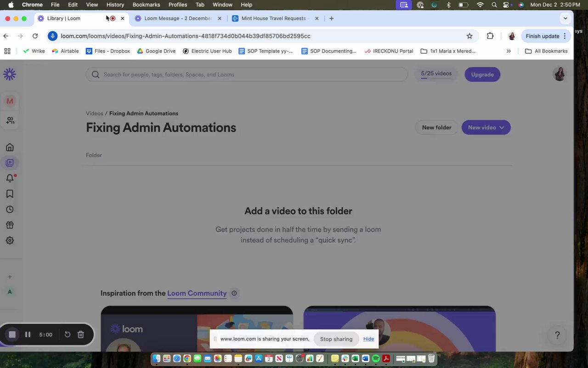The width and height of the screenshot is (588, 368).
Task: Open Settings gear in Loom sidebar
Action: point(10,241)
